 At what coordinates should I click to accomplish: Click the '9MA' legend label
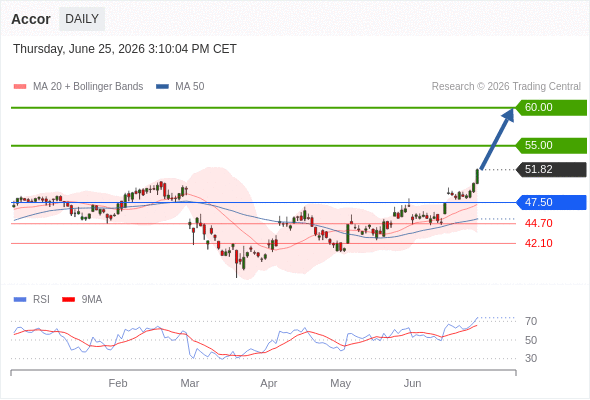(x=92, y=300)
